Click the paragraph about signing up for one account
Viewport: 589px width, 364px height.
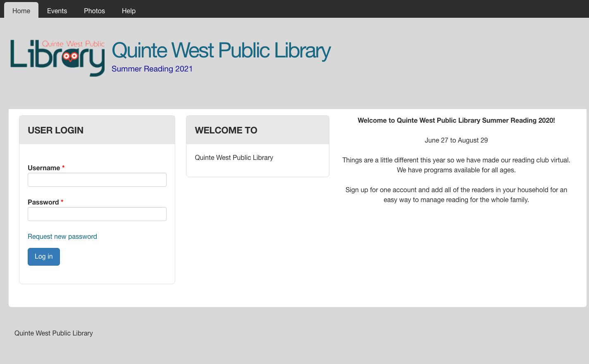point(456,195)
